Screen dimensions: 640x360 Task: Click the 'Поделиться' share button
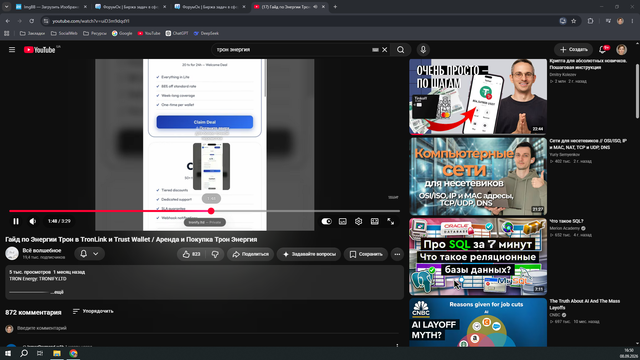[250, 254]
